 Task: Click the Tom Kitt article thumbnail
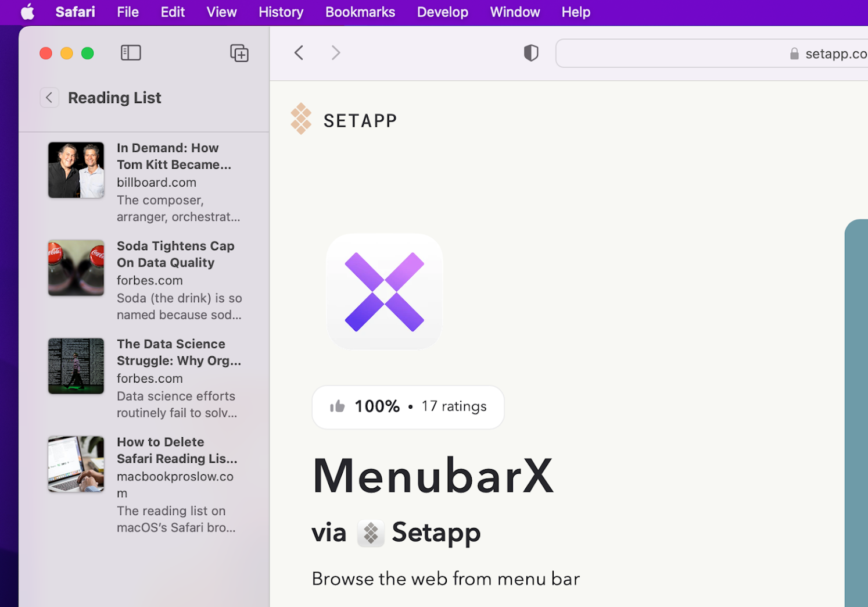[x=76, y=169]
